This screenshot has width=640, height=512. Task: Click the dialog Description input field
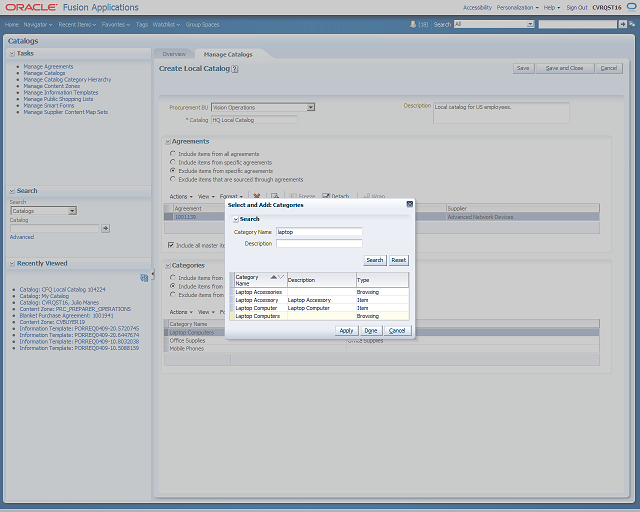pyautogui.click(x=319, y=243)
